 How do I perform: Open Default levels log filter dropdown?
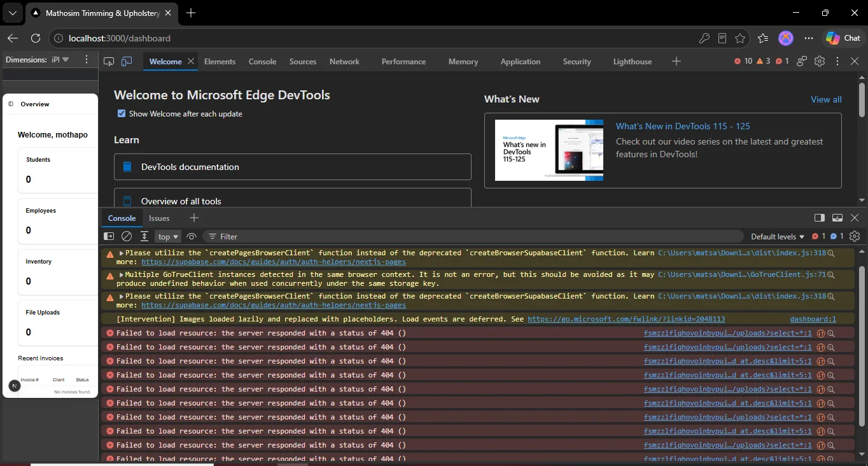[778, 236]
